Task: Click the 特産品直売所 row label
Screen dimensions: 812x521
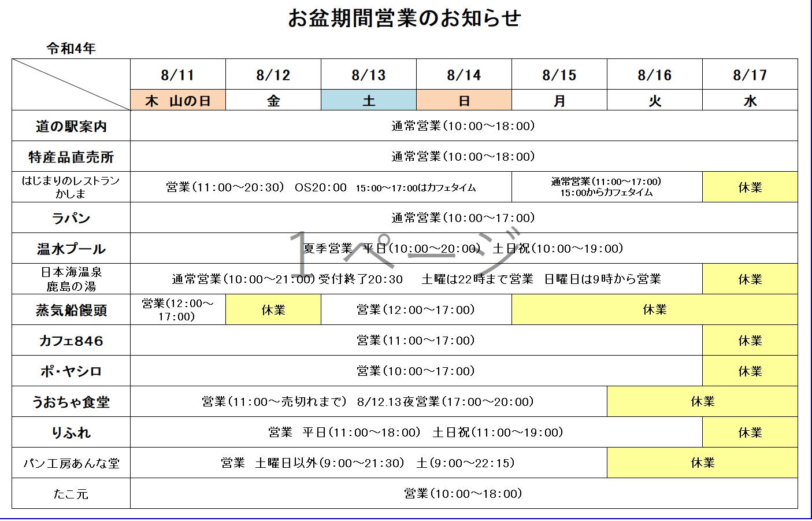Action: (71, 157)
